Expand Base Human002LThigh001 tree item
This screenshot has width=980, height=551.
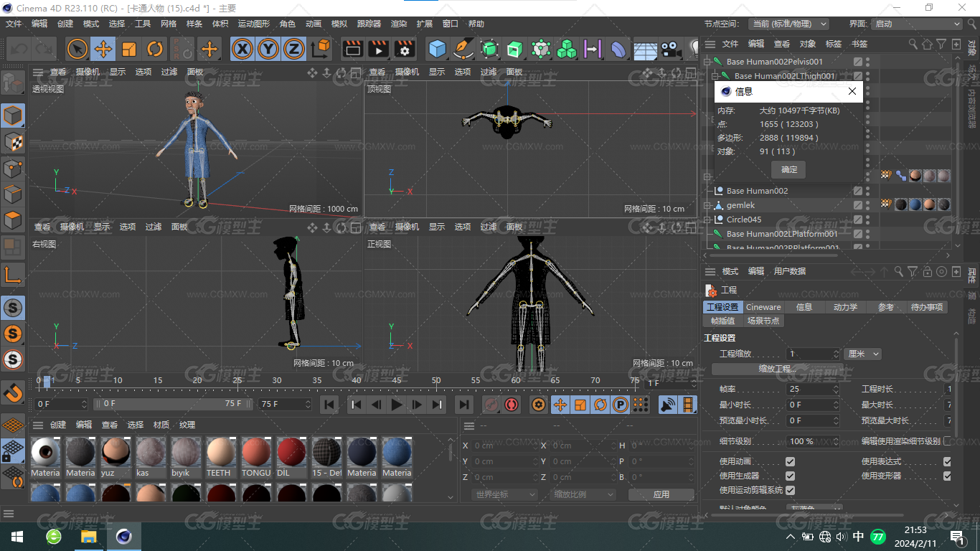715,76
